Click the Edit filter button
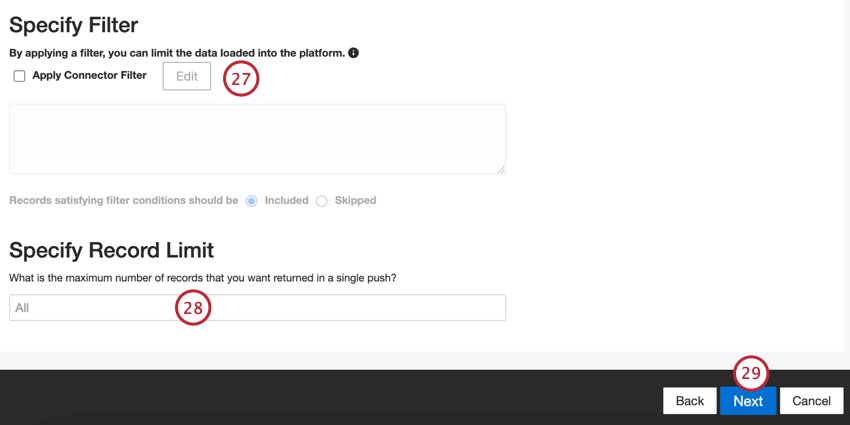 pos(187,76)
